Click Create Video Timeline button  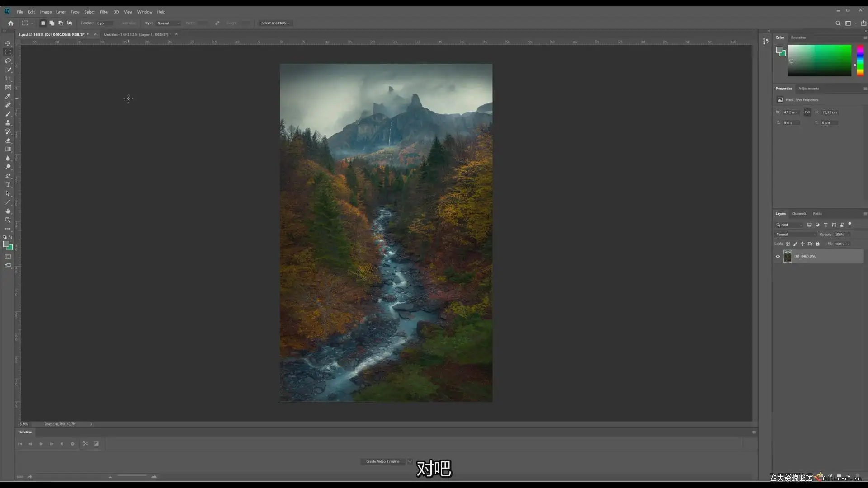[382, 461]
